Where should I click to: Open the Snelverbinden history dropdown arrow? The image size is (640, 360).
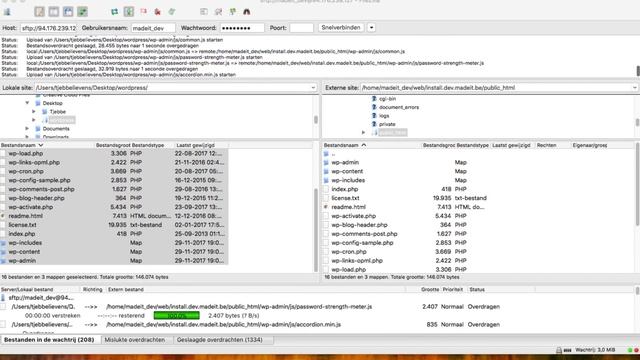coord(371,28)
